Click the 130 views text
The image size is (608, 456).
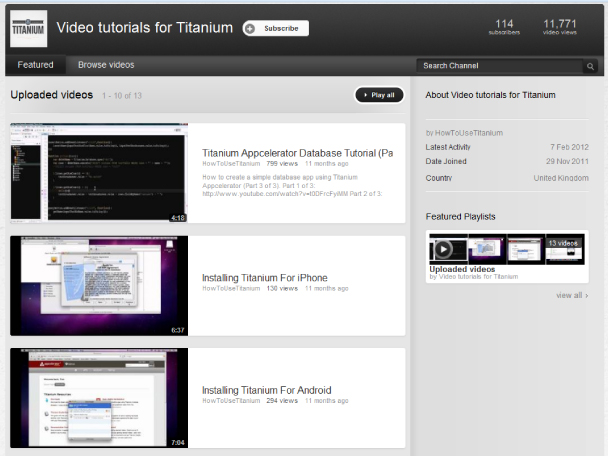point(282,288)
